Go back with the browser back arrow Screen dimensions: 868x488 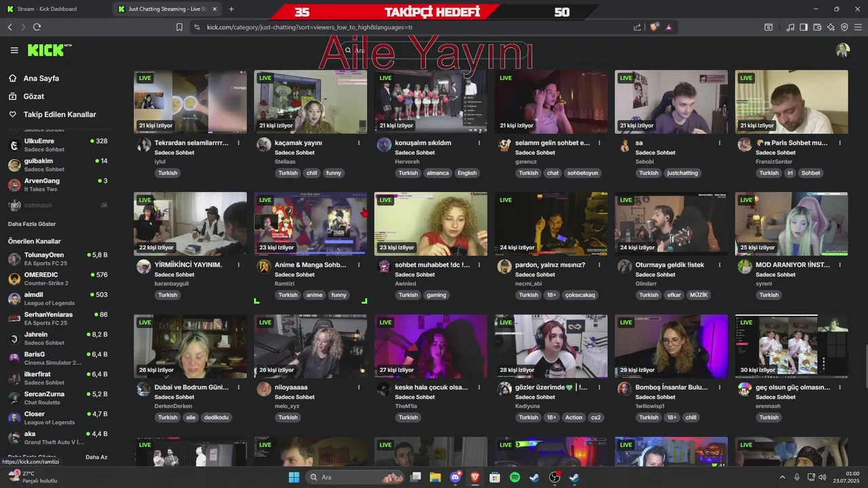click(x=10, y=27)
